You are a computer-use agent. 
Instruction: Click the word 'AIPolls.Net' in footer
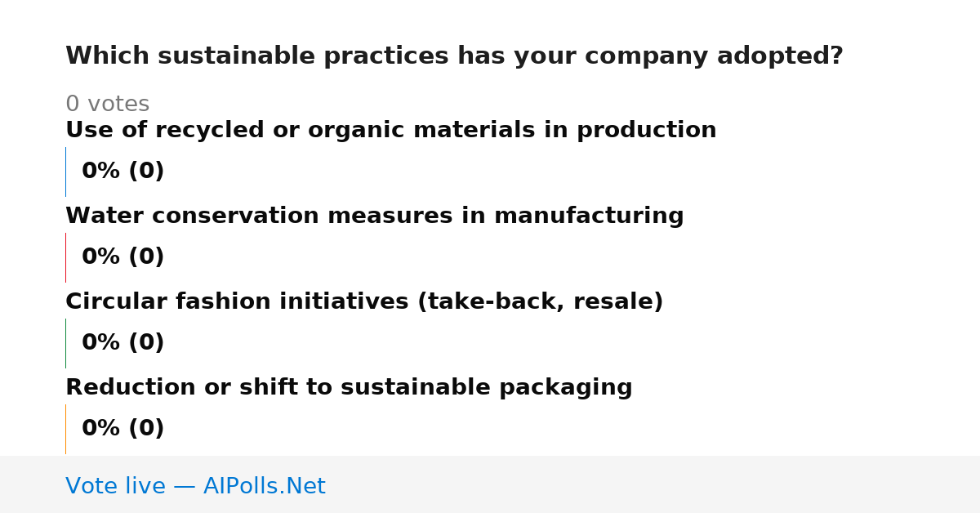pyautogui.click(x=264, y=486)
